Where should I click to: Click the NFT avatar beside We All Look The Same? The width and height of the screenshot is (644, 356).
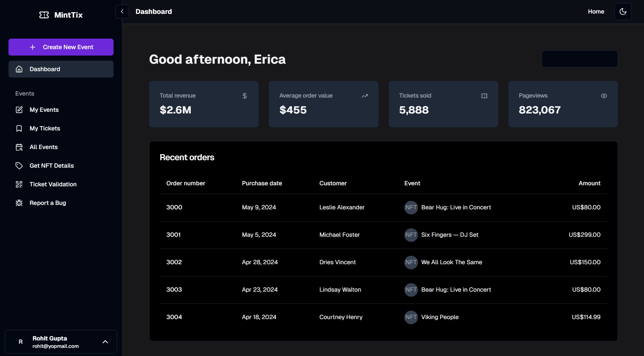[x=411, y=262]
